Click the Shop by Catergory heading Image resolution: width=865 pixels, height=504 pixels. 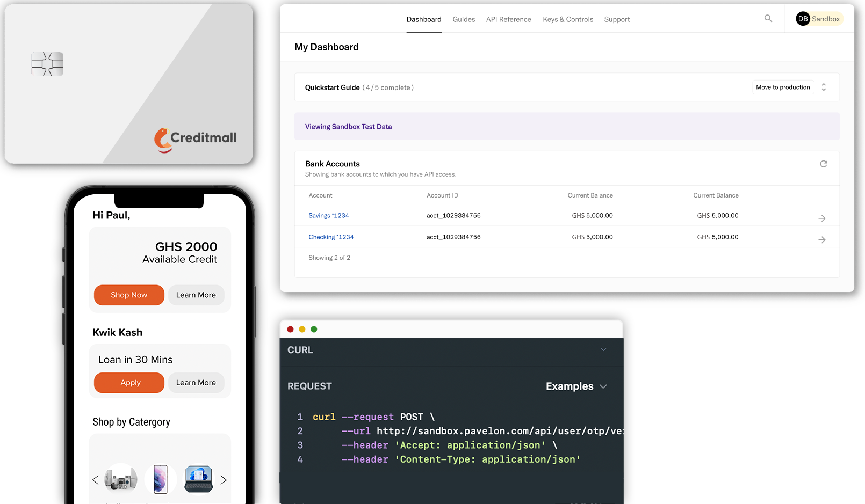pos(131,422)
